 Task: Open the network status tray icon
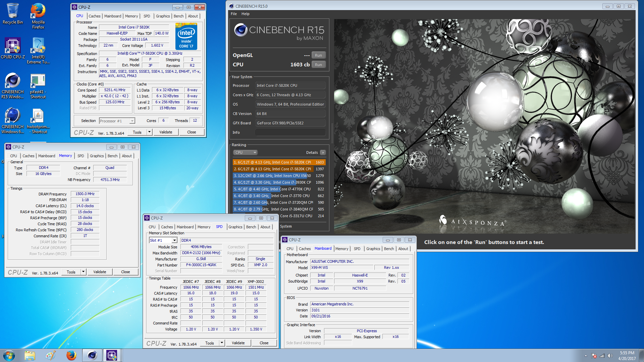point(602,356)
